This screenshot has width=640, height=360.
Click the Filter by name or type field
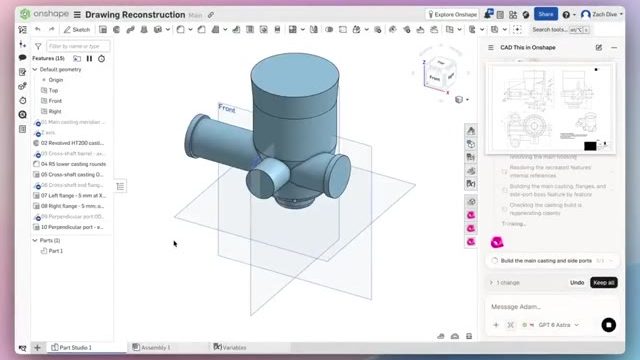click(x=78, y=46)
